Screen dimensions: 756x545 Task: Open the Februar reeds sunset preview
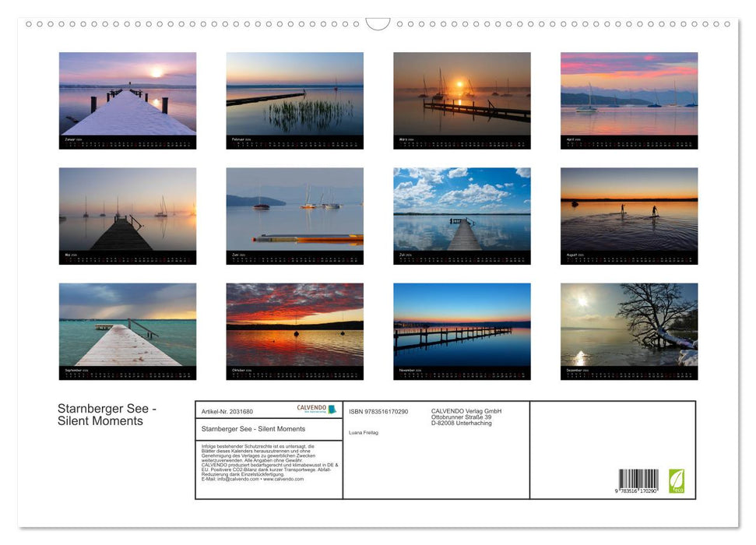(x=294, y=93)
